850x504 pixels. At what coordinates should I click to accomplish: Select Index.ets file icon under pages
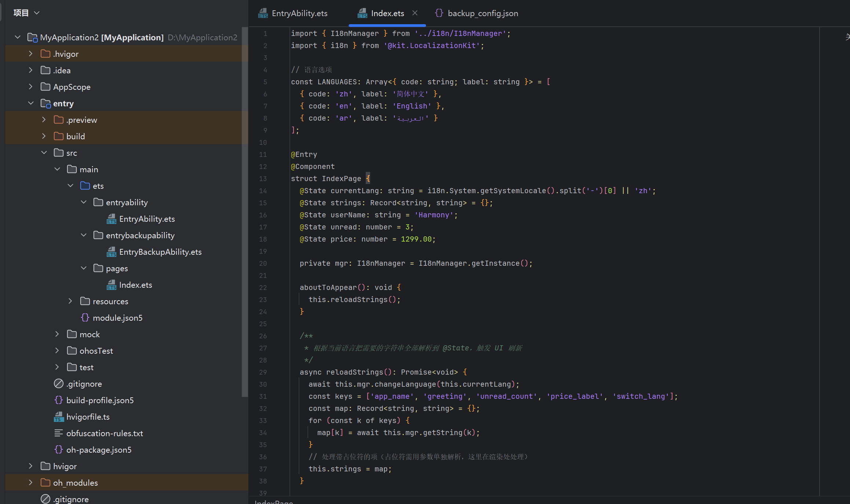[x=112, y=285]
